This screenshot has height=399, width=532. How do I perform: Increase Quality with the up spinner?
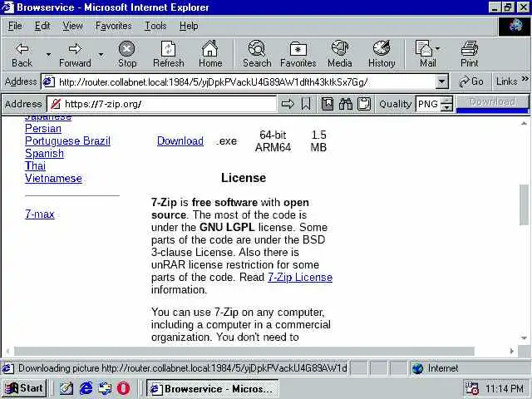(447, 100)
